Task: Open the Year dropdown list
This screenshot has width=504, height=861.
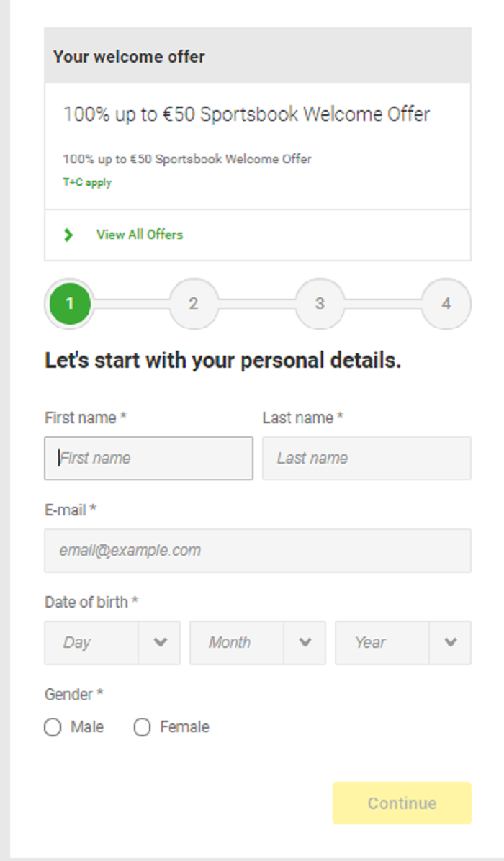Action: [x=382, y=643]
